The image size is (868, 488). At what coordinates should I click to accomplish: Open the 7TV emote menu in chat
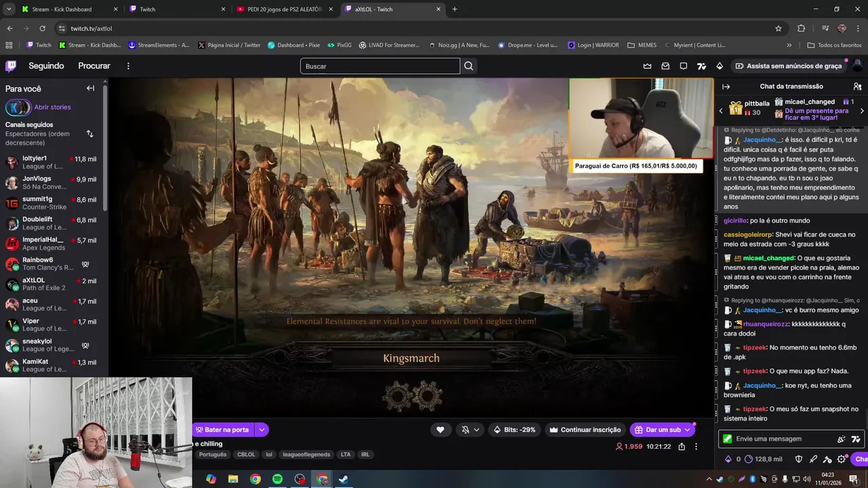[856, 439]
